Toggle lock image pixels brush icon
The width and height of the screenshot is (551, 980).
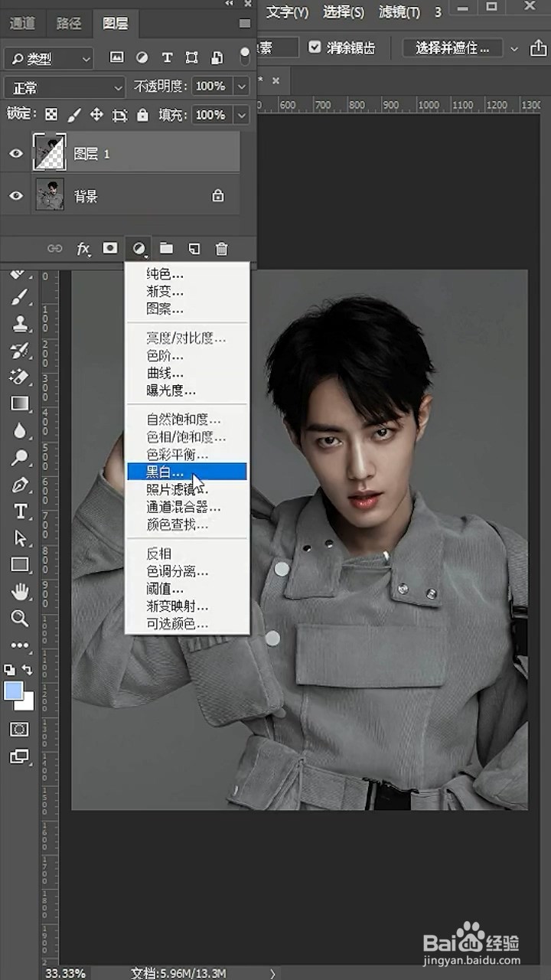coord(74,115)
